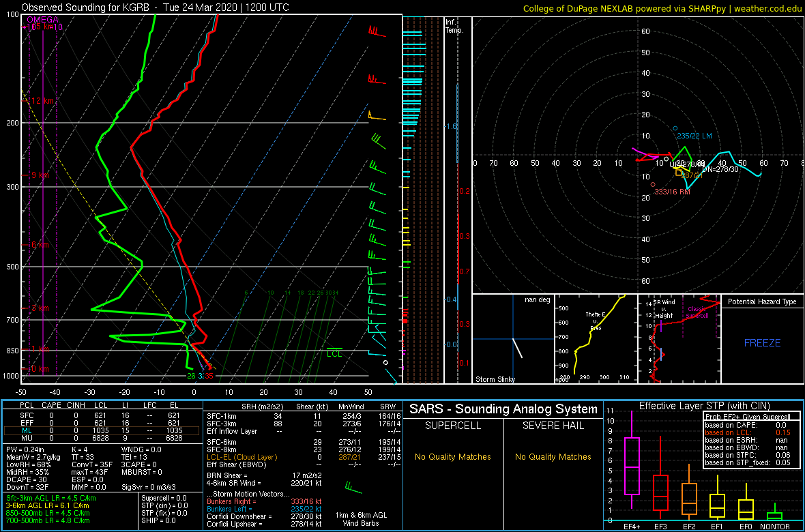Screen dimensions: 805x532
Task: Click the 'Corfidi Upshear =' line
Action: click(x=265, y=524)
